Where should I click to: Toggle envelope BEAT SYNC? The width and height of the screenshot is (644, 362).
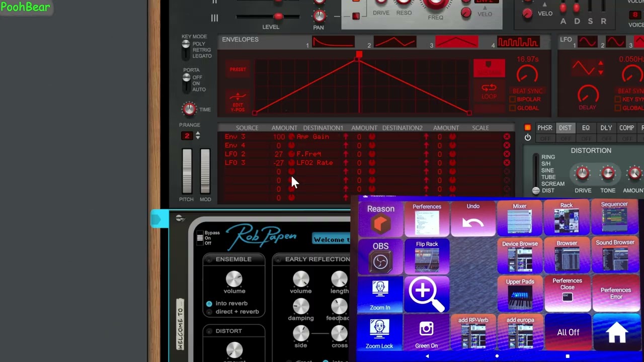527,91
